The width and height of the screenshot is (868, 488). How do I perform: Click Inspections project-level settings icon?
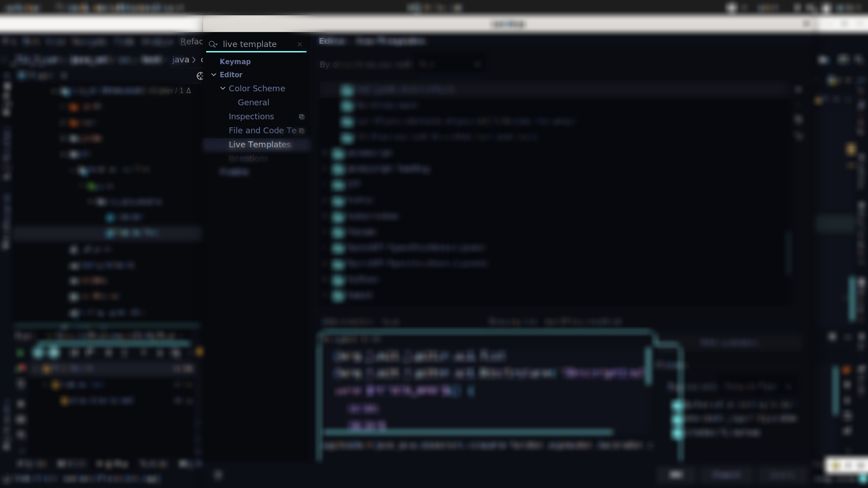click(x=302, y=117)
